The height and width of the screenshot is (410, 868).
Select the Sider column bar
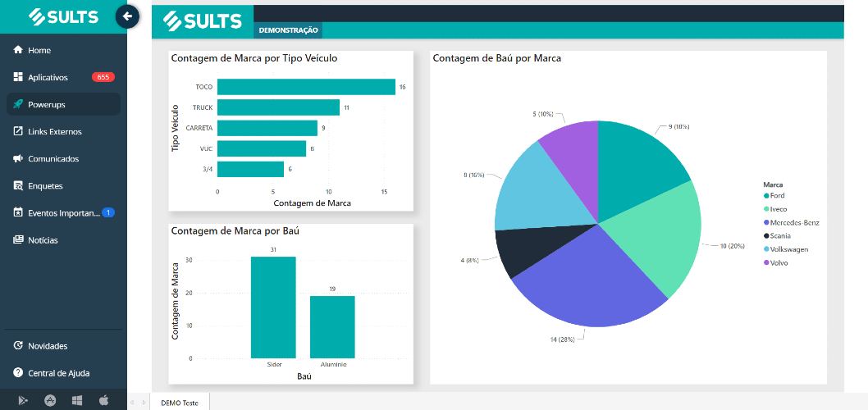(x=273, y=307)
